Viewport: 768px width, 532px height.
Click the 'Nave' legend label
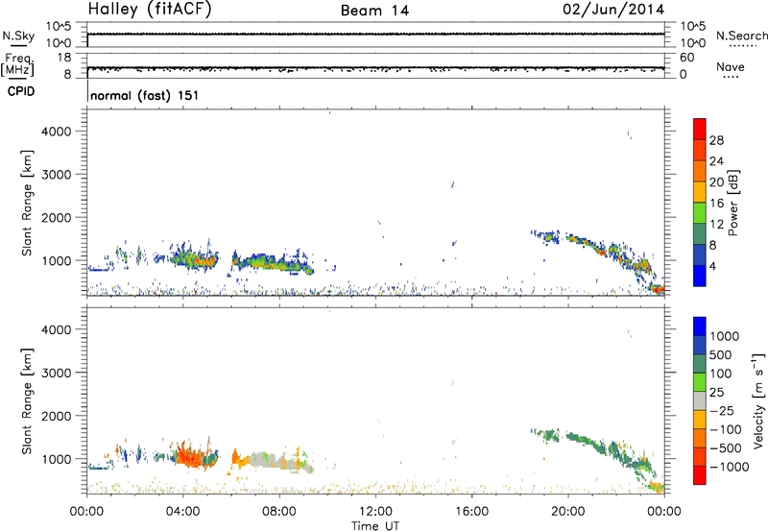pos(730,66)
